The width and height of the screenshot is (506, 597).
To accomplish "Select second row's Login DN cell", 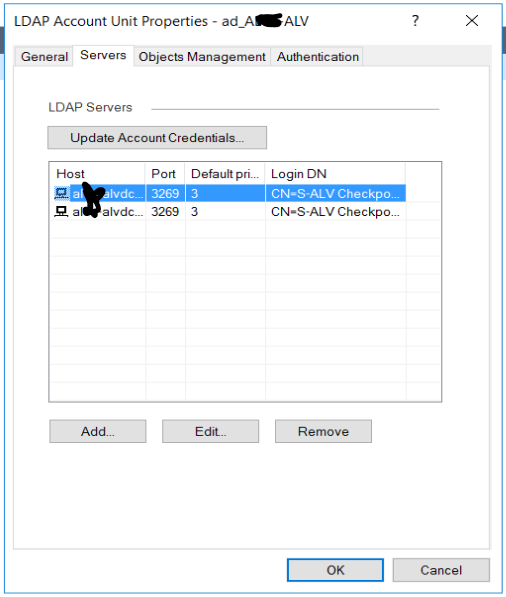I will pos(335,211).
